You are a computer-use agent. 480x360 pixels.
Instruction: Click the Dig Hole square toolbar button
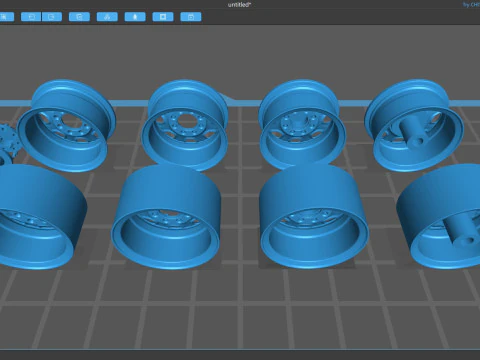(x=163, y=17)
